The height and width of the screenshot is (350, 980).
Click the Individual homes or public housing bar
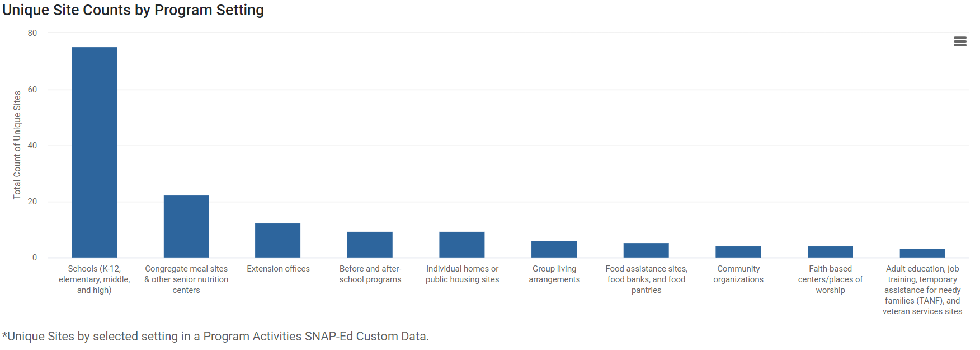point(462,245)
